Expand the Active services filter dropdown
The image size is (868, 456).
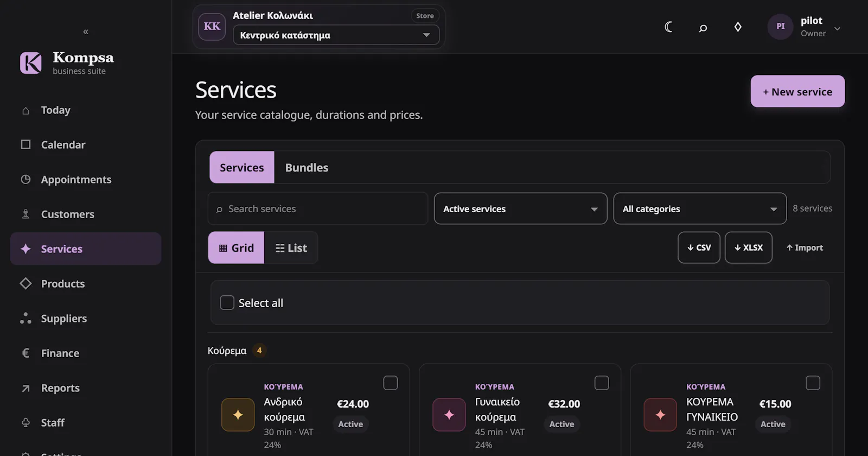click(x=520, y=208)
